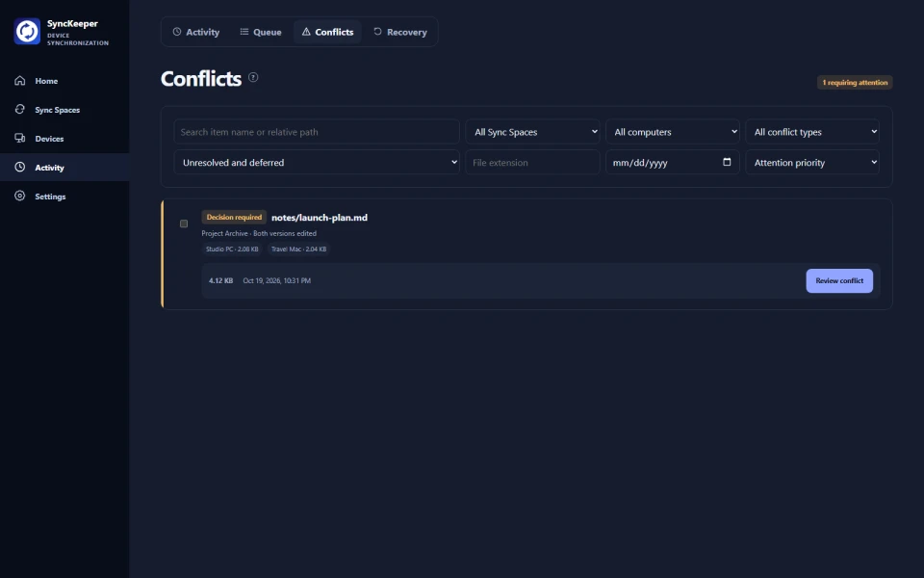Select the Conflicts tab
This screenshot has height=578, width=924.
point(327,32)
